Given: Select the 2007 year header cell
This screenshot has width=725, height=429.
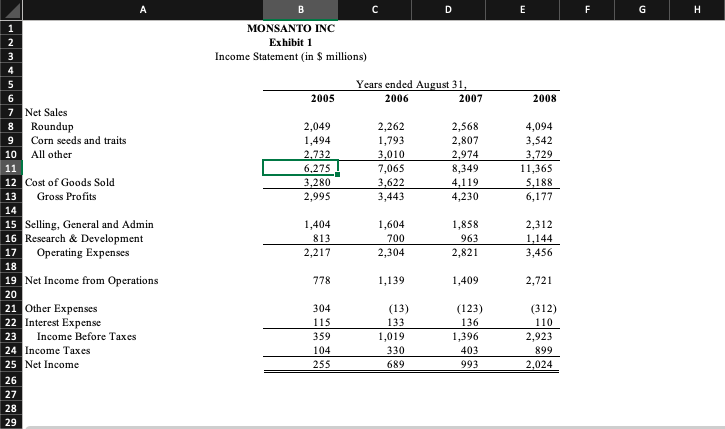Looking at the screenshot, I should tap(471, 98).
